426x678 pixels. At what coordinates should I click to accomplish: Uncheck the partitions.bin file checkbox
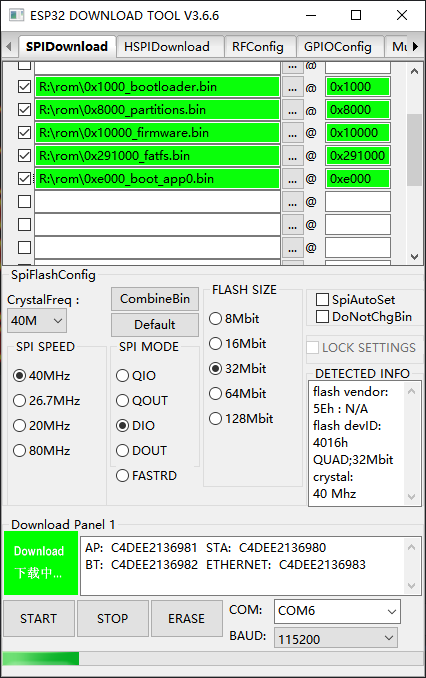pyautogui.click(x=24, y=110)
